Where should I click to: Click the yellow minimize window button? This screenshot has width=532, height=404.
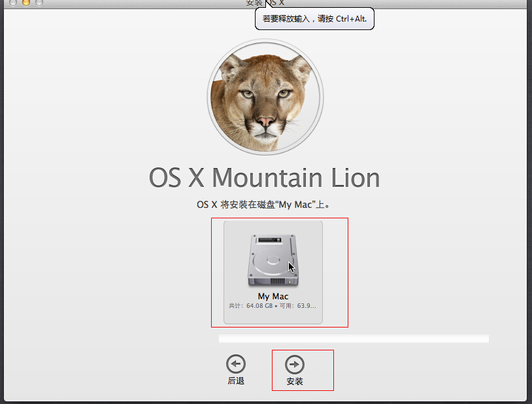[25, 3]
